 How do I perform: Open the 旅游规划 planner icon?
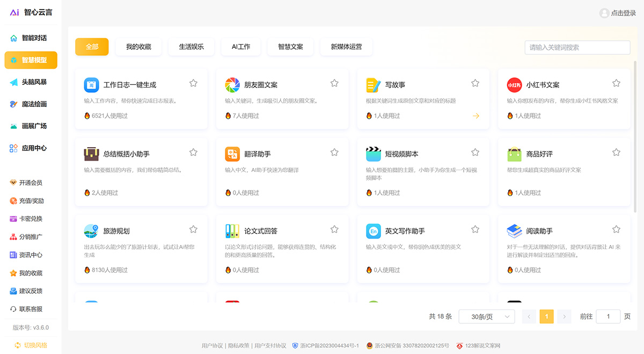click(x=91, y=230)
